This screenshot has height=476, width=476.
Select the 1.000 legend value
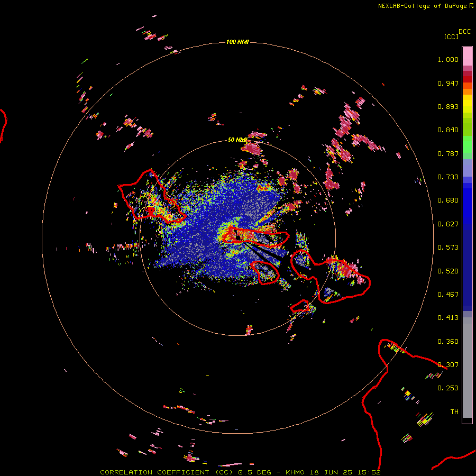point(448,59)
